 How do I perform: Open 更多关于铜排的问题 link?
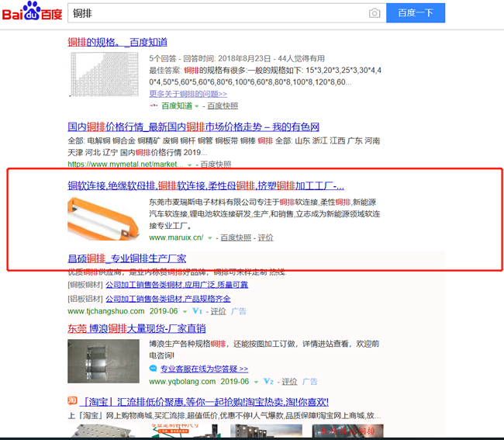pyautogui.click(x=188, y=94)
